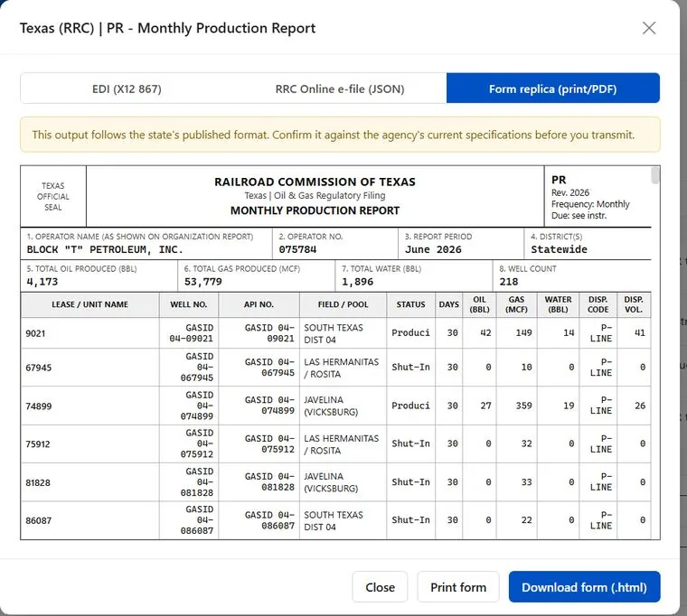Click P-LINE disposition code in row 86087
Screen dimensions: 687x616
tap(601, 520)
